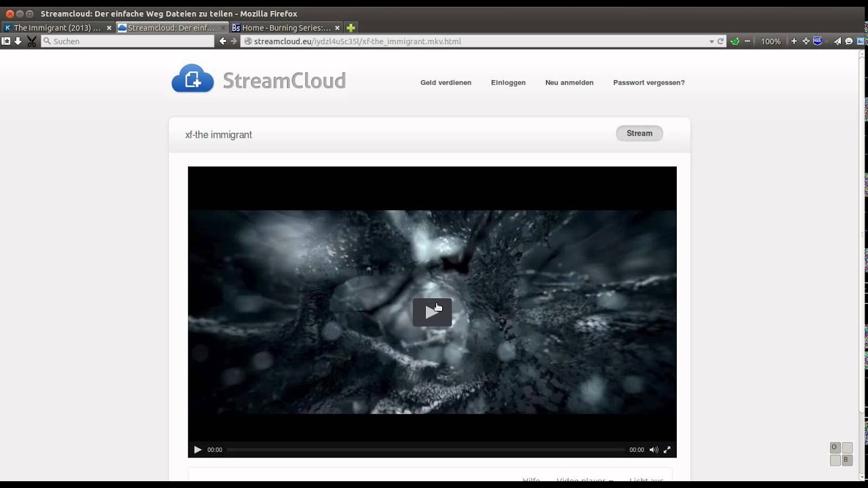Open the URL history dropdown arrow
Image resolution: width=868 pixels, height=488 pixels.
click(711, 41)
